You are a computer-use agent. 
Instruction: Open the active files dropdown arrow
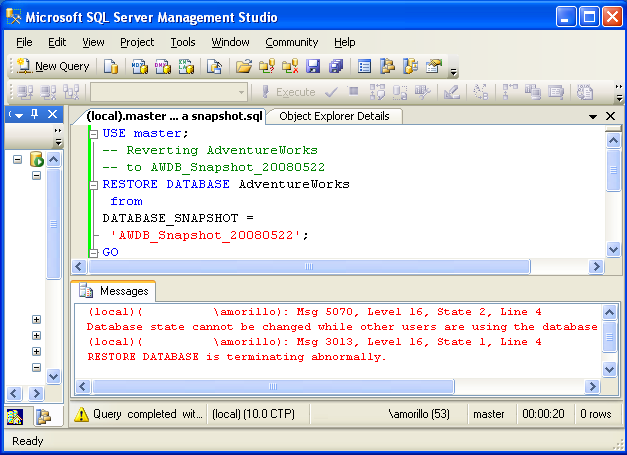pyautogui.click(x=593, y=117)
